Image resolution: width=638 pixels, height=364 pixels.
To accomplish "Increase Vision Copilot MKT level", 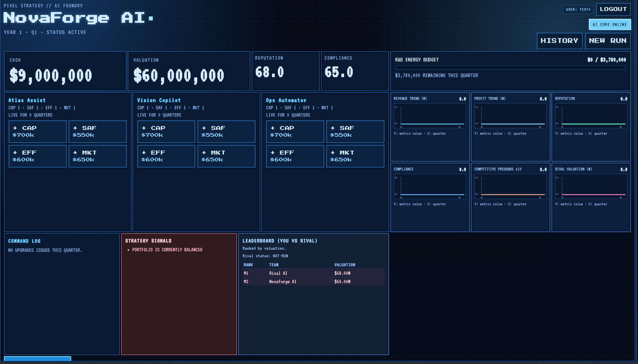I will click(226, 156).
